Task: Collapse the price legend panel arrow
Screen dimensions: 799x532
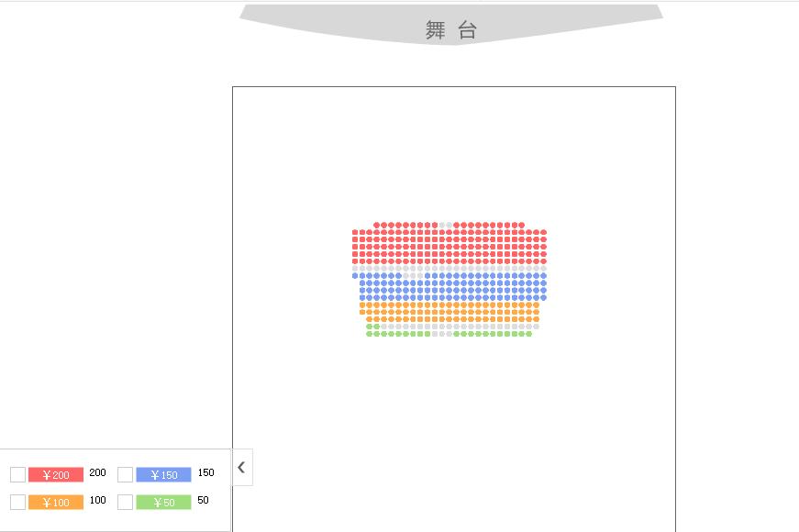Action: [x=241, y=467]
